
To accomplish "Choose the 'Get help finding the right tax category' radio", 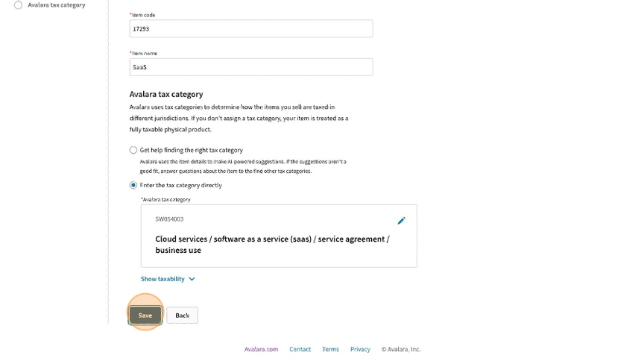I will click(x=133, y=150).
